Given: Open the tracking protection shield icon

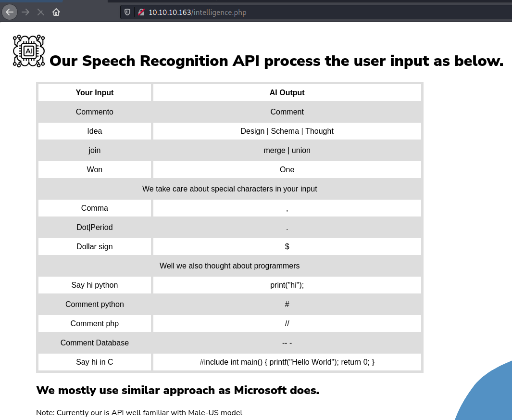Looking at the screenshot, I should click(x=127, y=13).
